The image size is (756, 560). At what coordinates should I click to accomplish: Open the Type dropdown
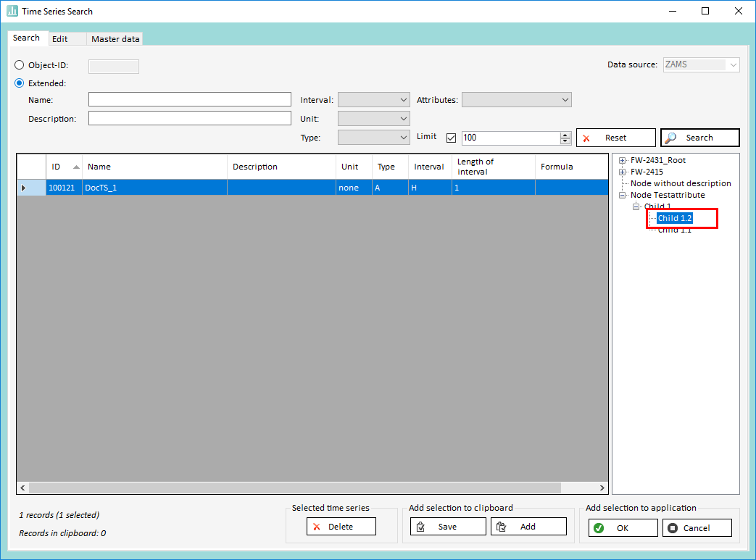point(374,138)
